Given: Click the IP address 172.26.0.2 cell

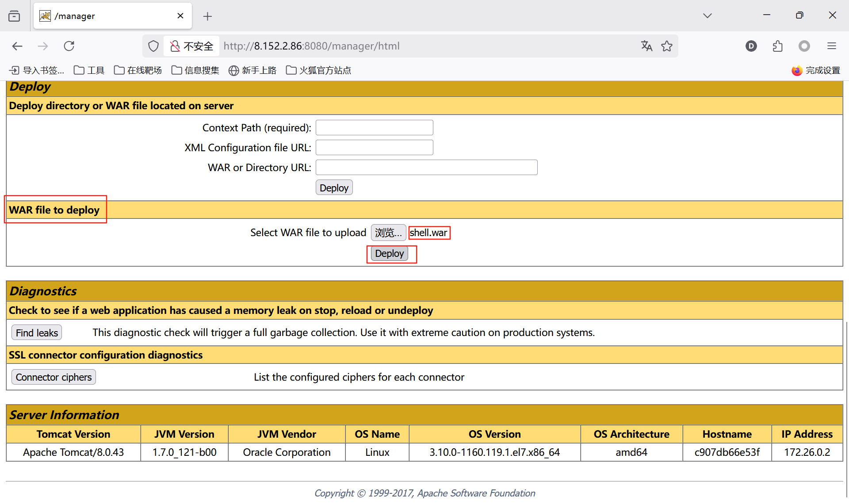Looking at the screenshot, I should point(807,452).
